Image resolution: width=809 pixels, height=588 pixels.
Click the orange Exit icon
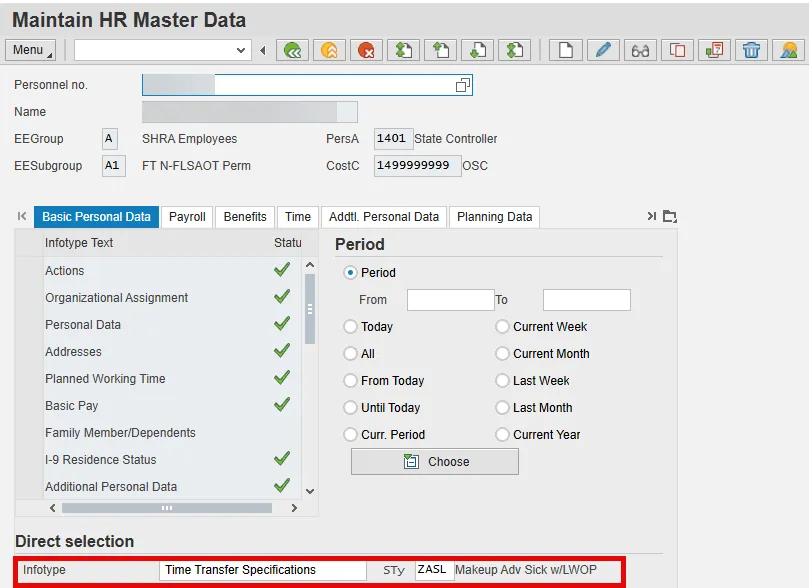point(330,51)
